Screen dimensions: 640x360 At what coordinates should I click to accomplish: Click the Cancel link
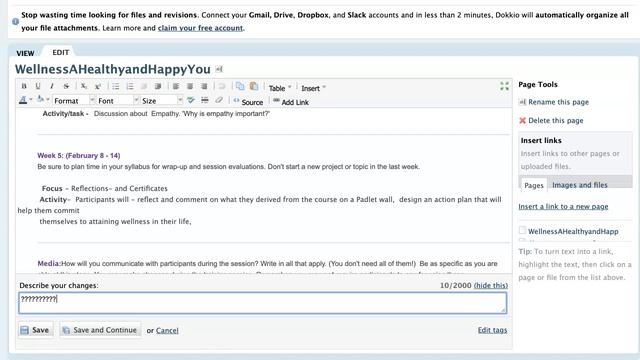click(167, 330)
